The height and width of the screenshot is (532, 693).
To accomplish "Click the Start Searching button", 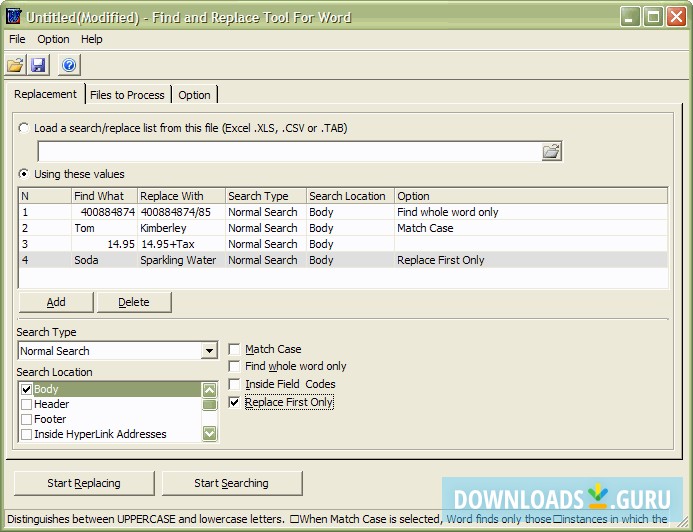I will point(232,483).
